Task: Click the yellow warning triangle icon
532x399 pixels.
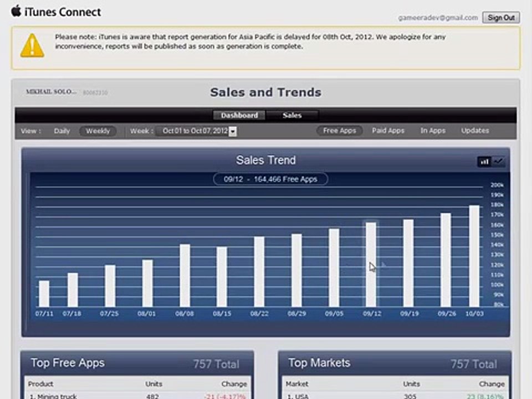Action: [x=32, y=45]
